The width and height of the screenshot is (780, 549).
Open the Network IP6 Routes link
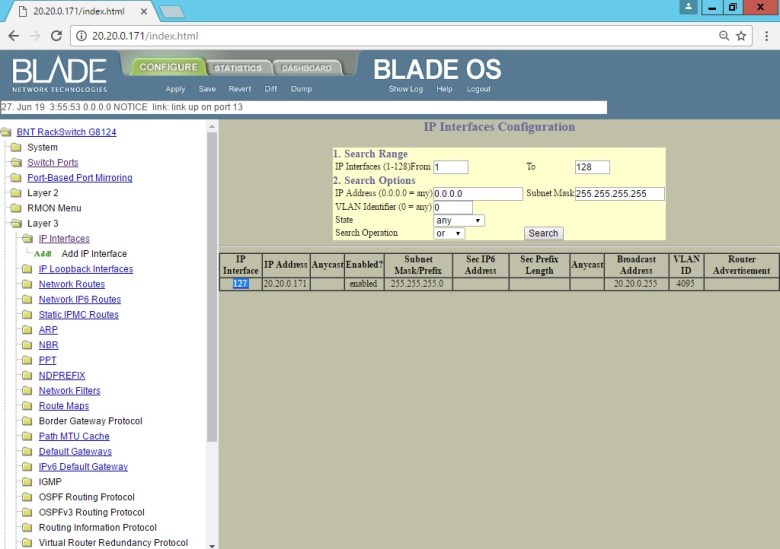pyautogui.click(x=80, y=299)
